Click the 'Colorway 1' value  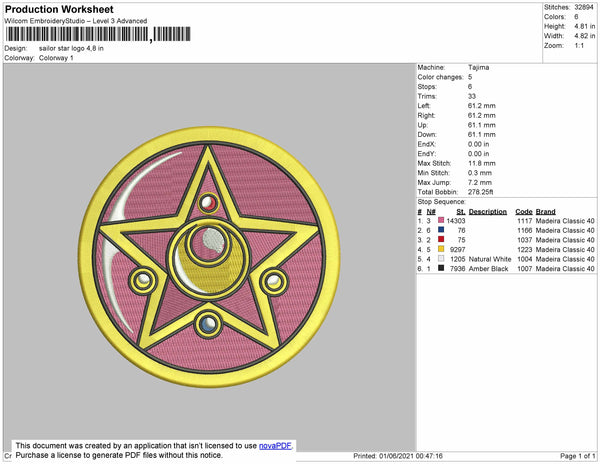pyautogui.click(x=56, y=58)
